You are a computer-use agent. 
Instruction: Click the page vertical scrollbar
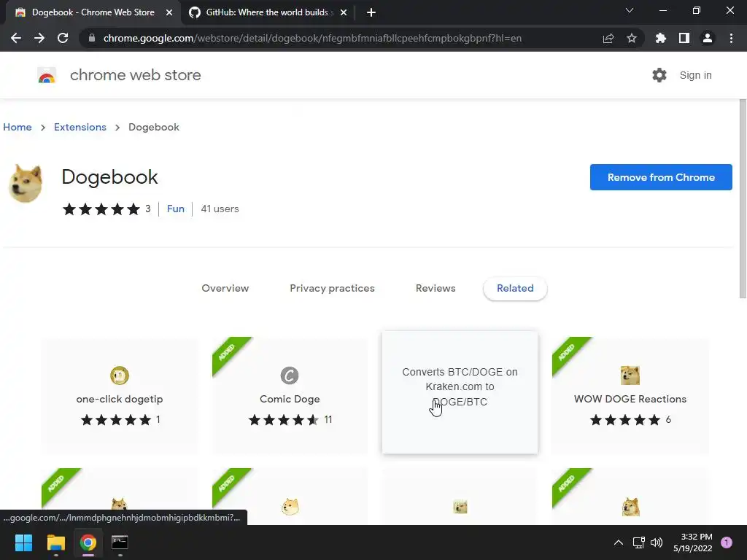tap(743, 199)
